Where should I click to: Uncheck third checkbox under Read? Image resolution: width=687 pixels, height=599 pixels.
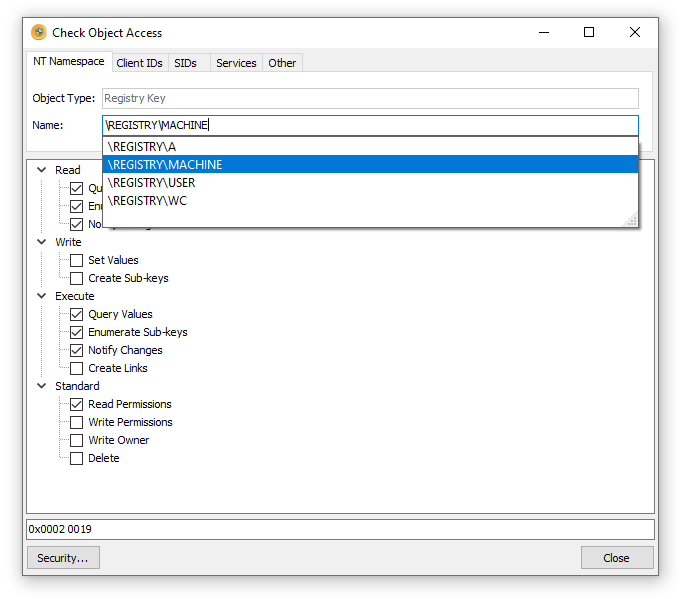point(77,224)
